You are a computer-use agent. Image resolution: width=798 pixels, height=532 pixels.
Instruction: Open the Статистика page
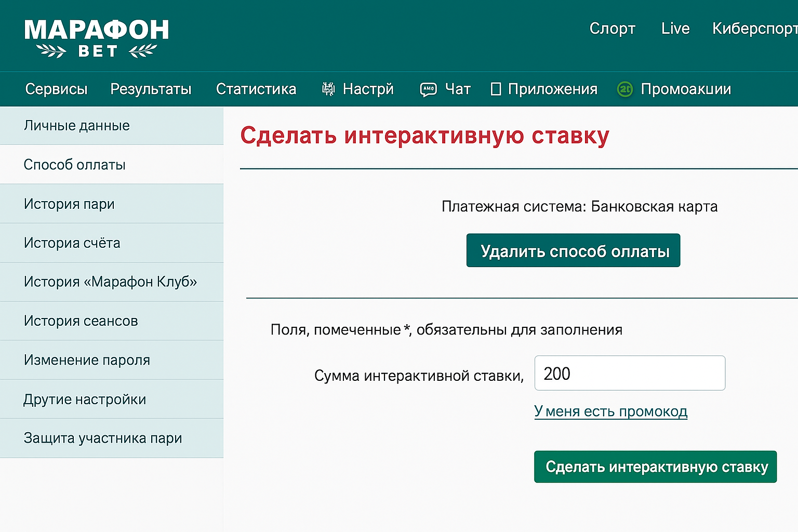256,89
